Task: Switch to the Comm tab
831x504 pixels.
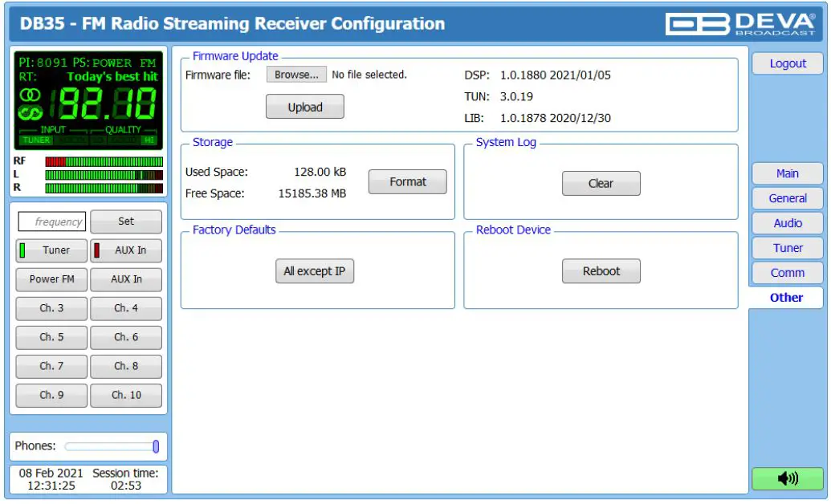Action: pyautogui.click(x=786, y=272)
